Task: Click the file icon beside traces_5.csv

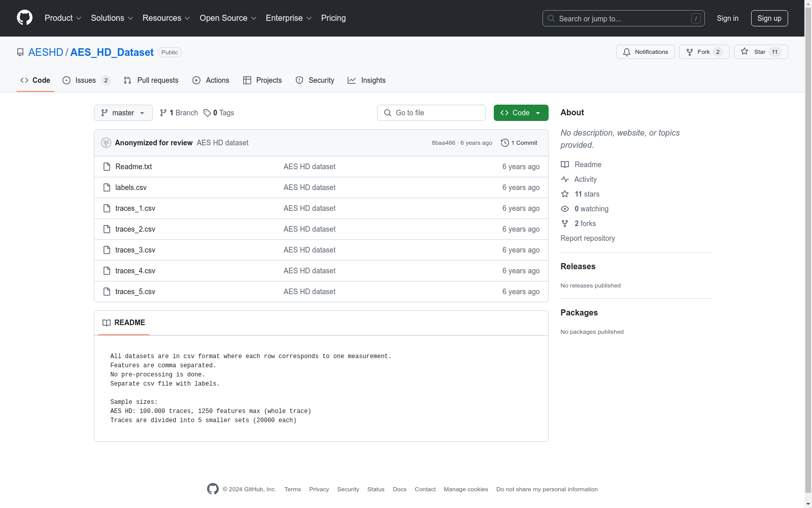Action: coord(107,292)
